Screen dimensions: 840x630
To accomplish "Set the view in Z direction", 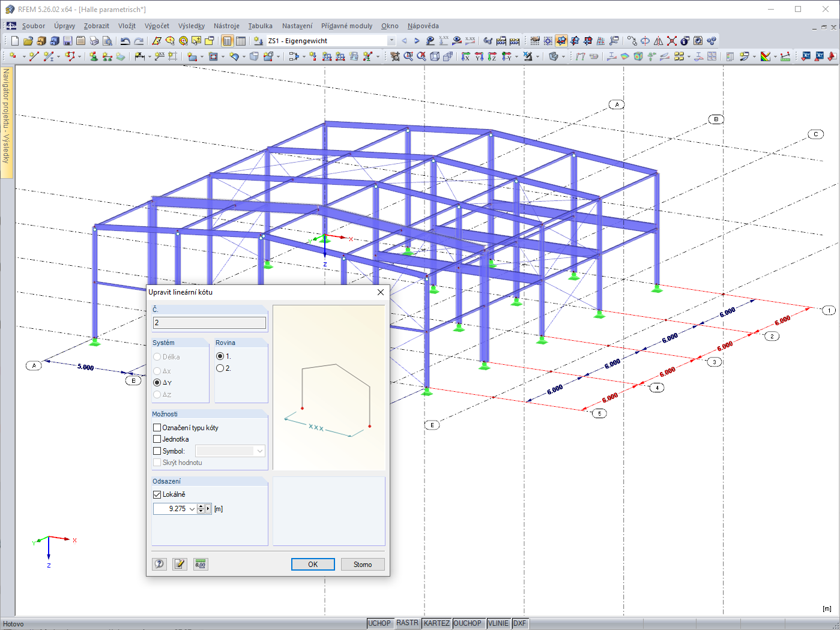I will (x=492, y=56).
